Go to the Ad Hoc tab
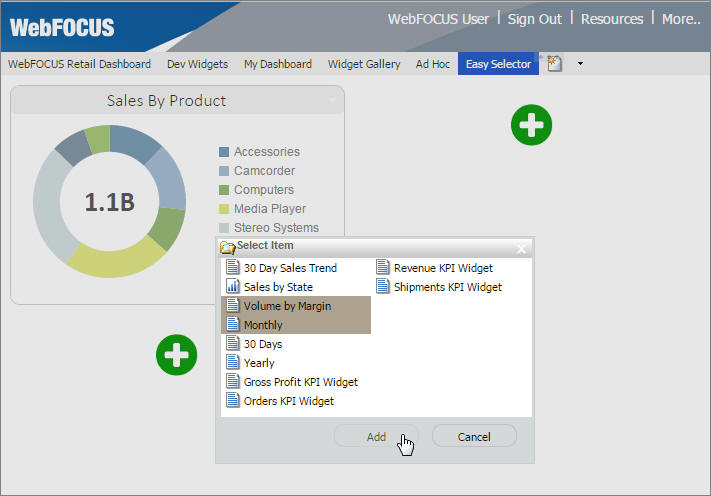The image size is (711, 496). (x=433, y=64)
